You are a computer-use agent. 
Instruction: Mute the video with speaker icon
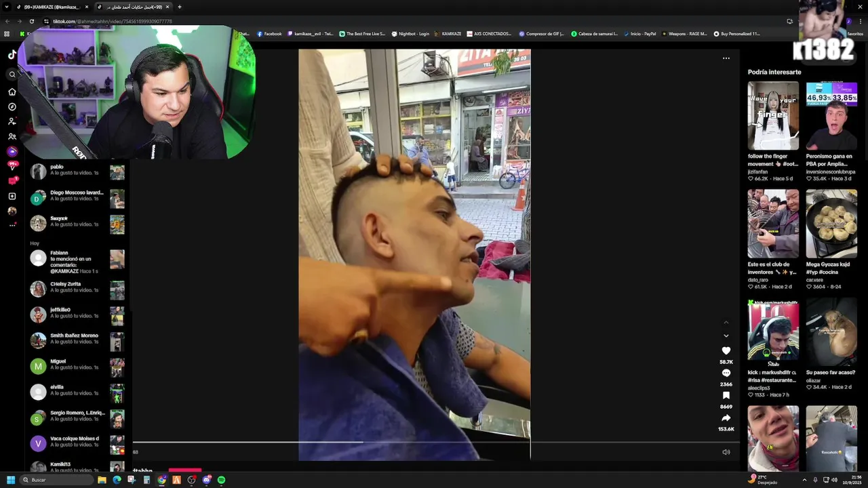tap(726, 452)
